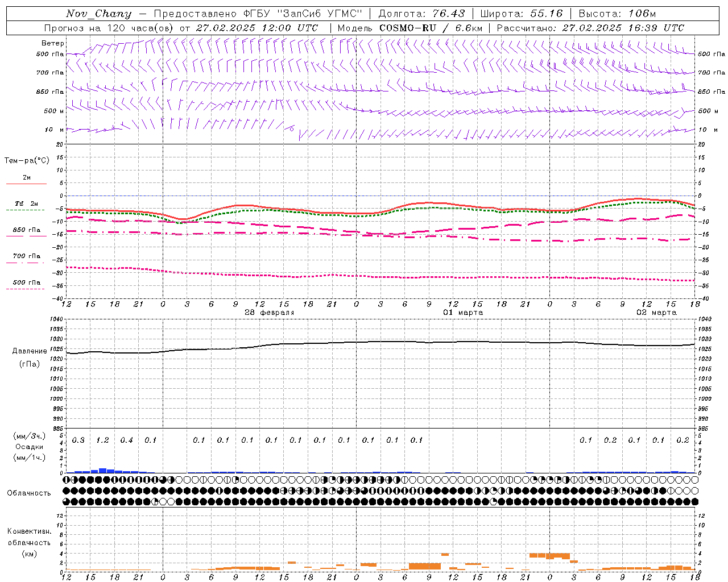Click the "Давление" pressure panel label
The image size is (728, 582).
(30, 351)
